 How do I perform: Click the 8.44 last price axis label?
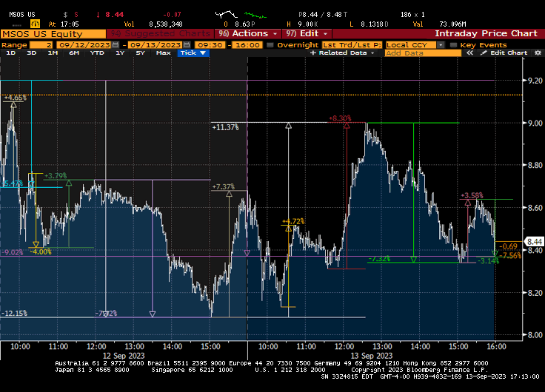pyautogui.click(x=534, y=241)
